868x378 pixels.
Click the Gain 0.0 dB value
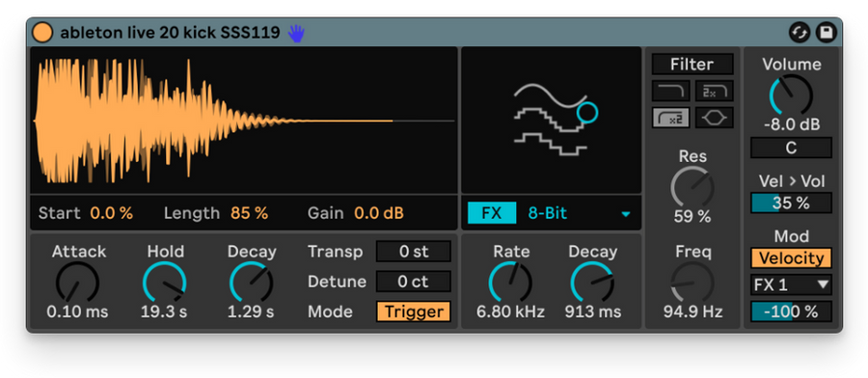(x=379, y=213)
